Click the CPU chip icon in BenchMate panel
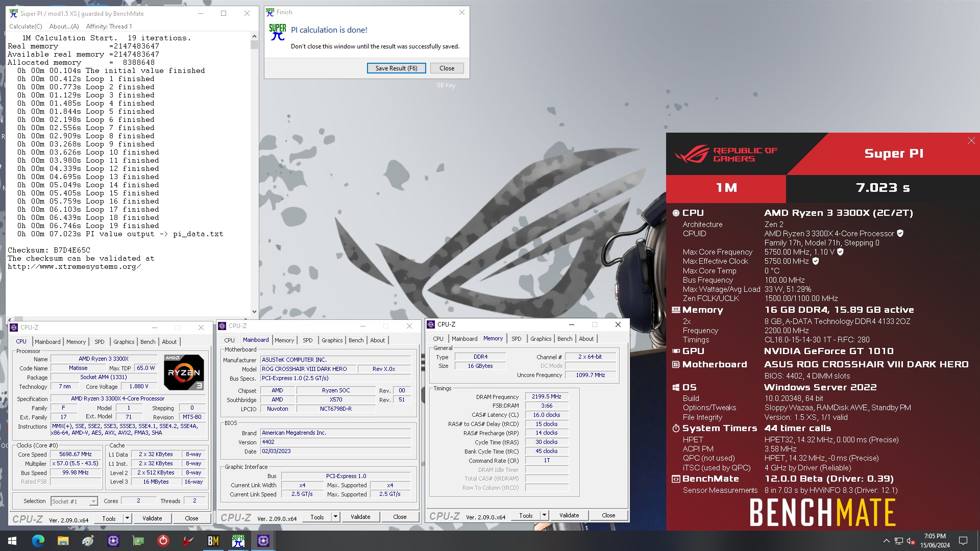The width and height of the screenshot is (980, 551). click(676, 213)
